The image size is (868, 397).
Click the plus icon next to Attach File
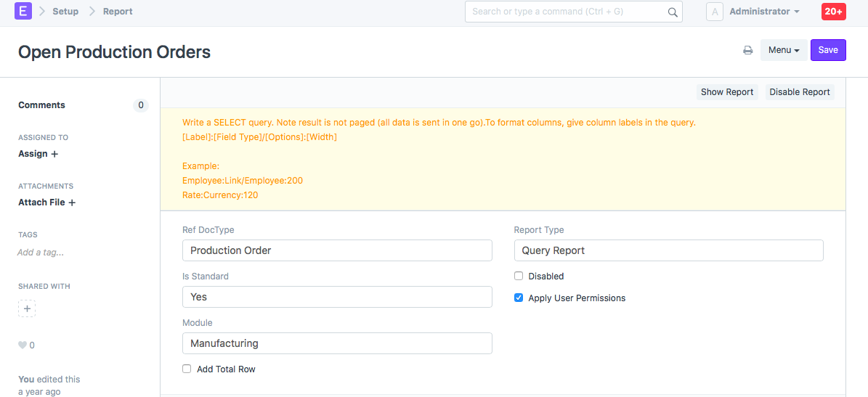(x=72, y=202)
